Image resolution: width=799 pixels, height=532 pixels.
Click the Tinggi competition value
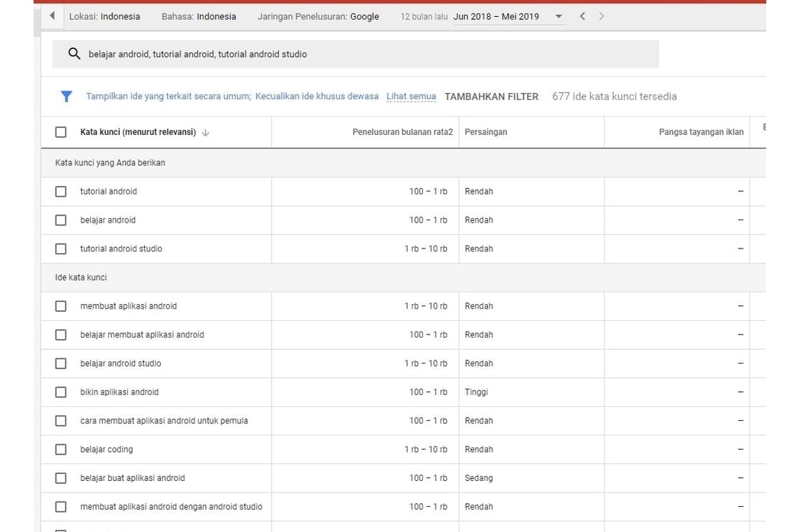477,392
